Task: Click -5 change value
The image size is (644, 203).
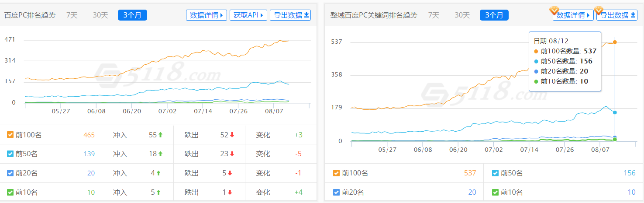Action: [298, 154]
